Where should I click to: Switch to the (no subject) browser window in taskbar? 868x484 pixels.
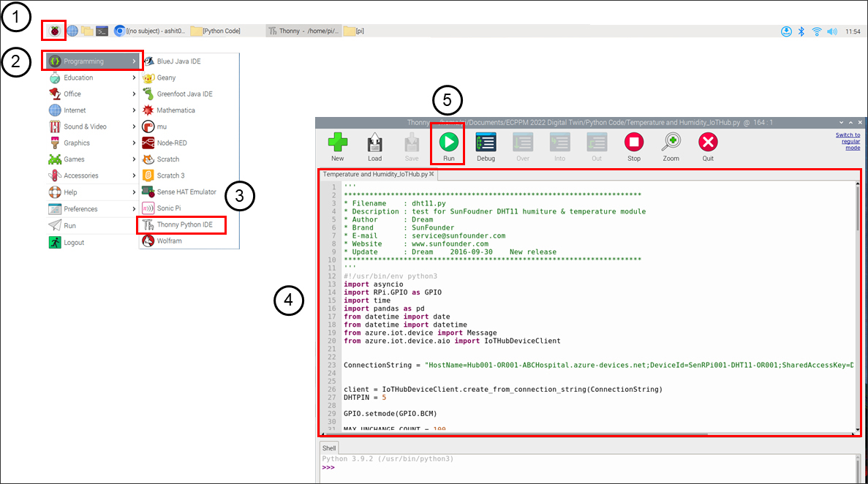coord(149,31)
